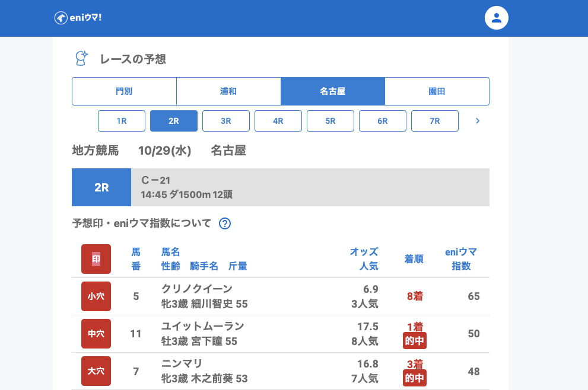Choose race 3R button

(226, 121)
